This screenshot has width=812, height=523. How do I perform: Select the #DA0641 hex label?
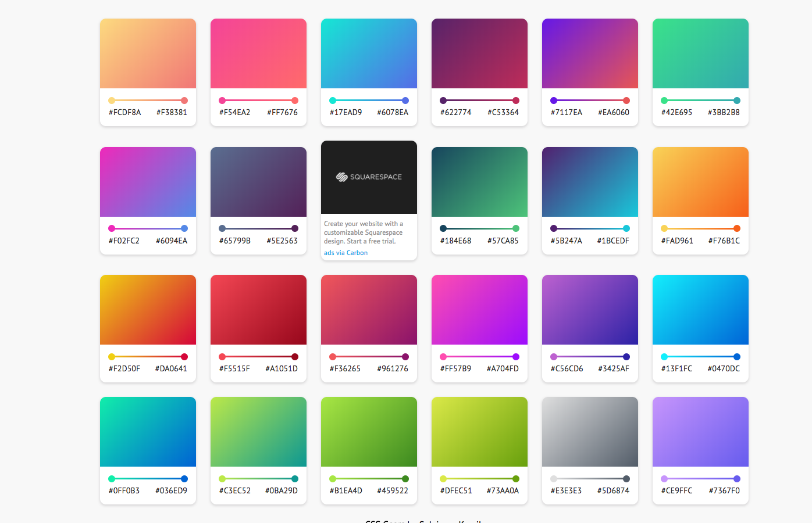[171, 368]
